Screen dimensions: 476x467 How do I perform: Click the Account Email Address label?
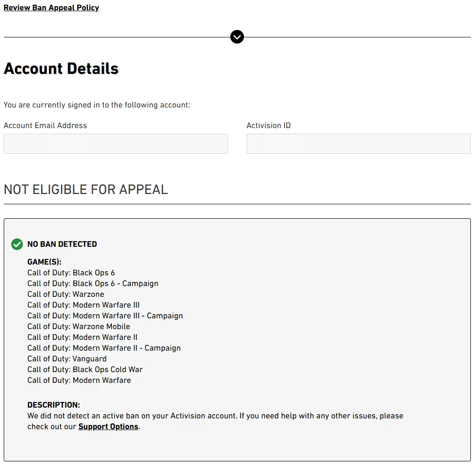(x=45, y=125)
